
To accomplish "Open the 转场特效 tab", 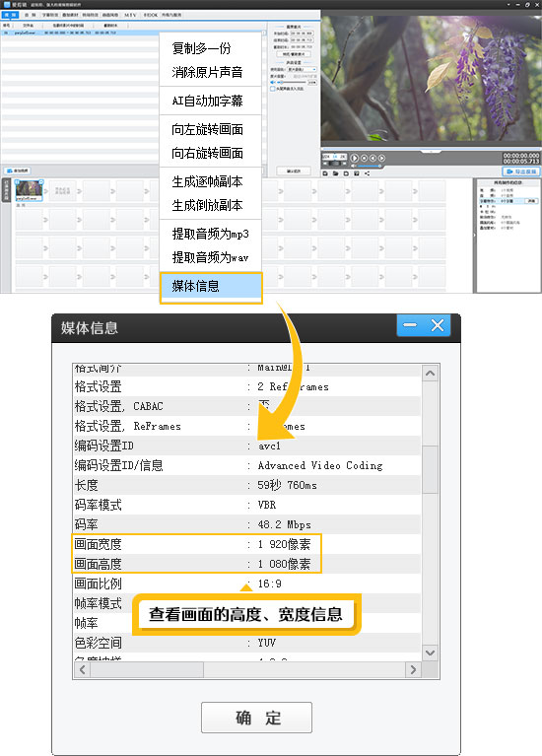I will click(x=91, y=15).
